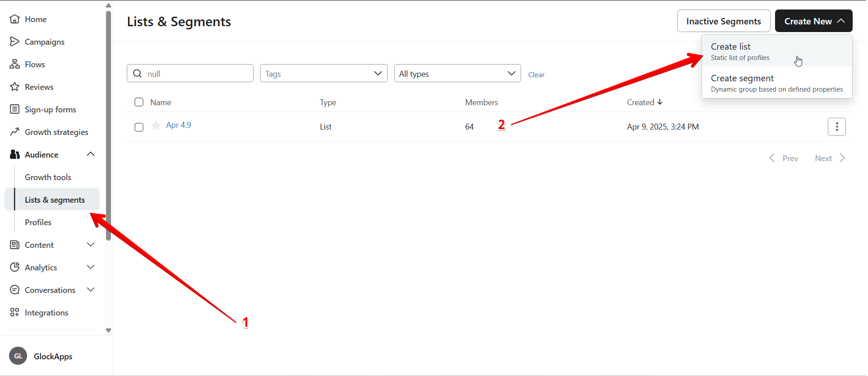This screenshot has width=868, height=376.
Task: Click the sidebar scroll down arrow
Action: point(108,330)
